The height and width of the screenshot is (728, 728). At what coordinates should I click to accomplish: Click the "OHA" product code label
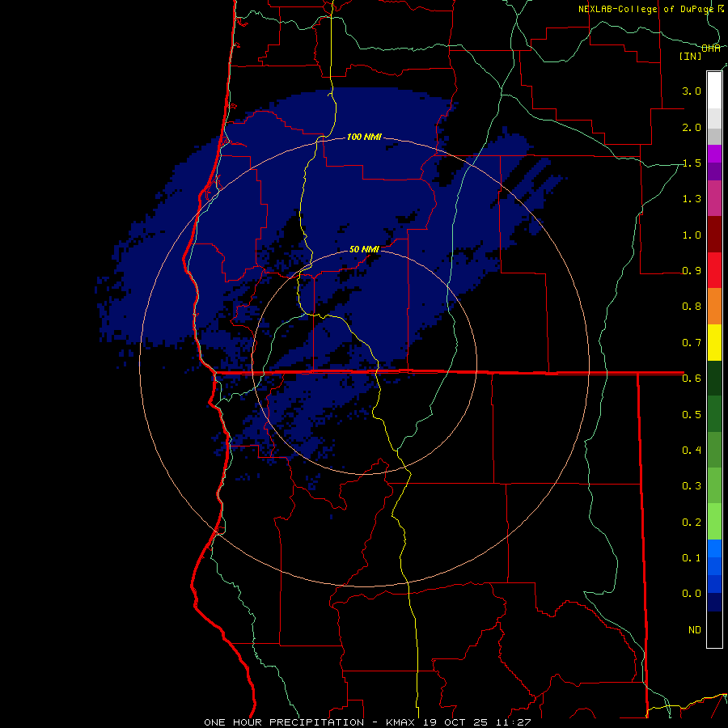pyautogui.click(x=711, y=49)
